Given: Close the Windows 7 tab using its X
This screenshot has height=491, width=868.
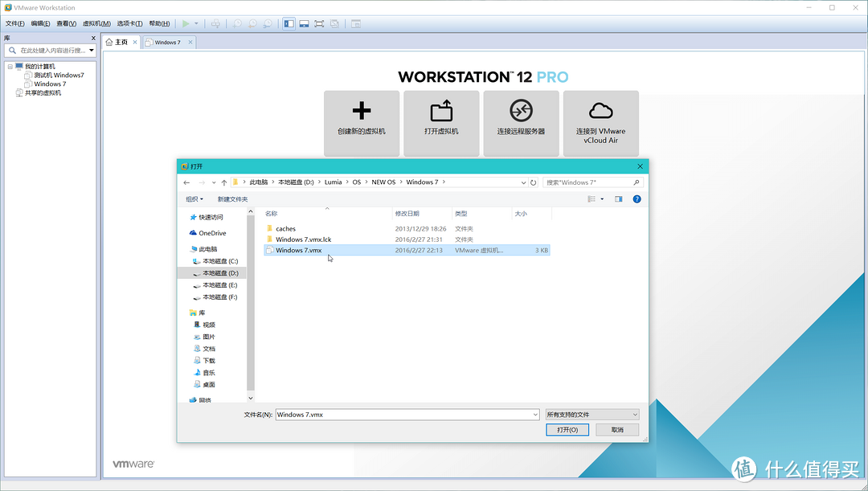Looking at the screenshot, I should point(190,42).
